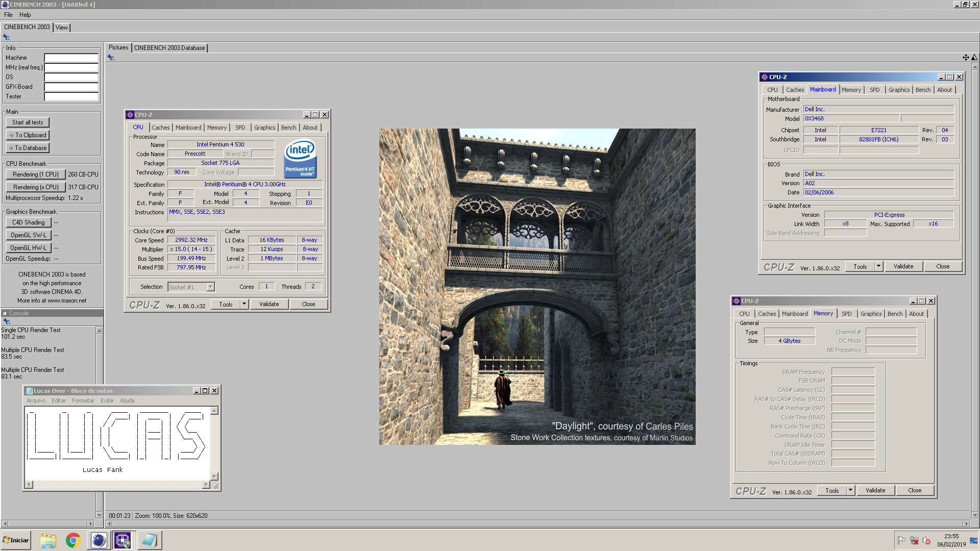The height and width of the screenshot is (551, 980).
Task: Click the muted speaker tray icon
Action: 926,540
